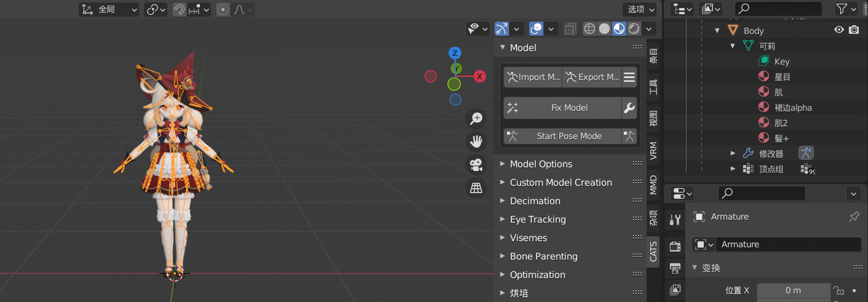Click the Fix Model button
The height and width of the screenshot is (302, 868).
click(562, 108)
